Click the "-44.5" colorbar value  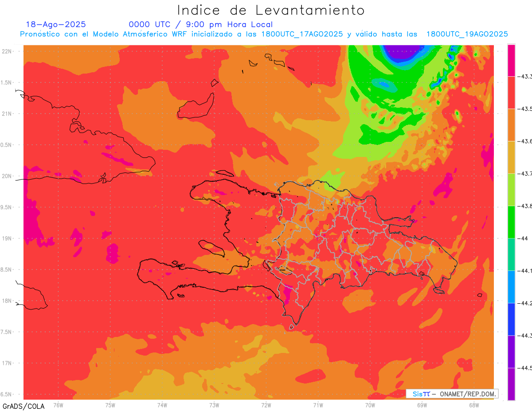point(525,368)
